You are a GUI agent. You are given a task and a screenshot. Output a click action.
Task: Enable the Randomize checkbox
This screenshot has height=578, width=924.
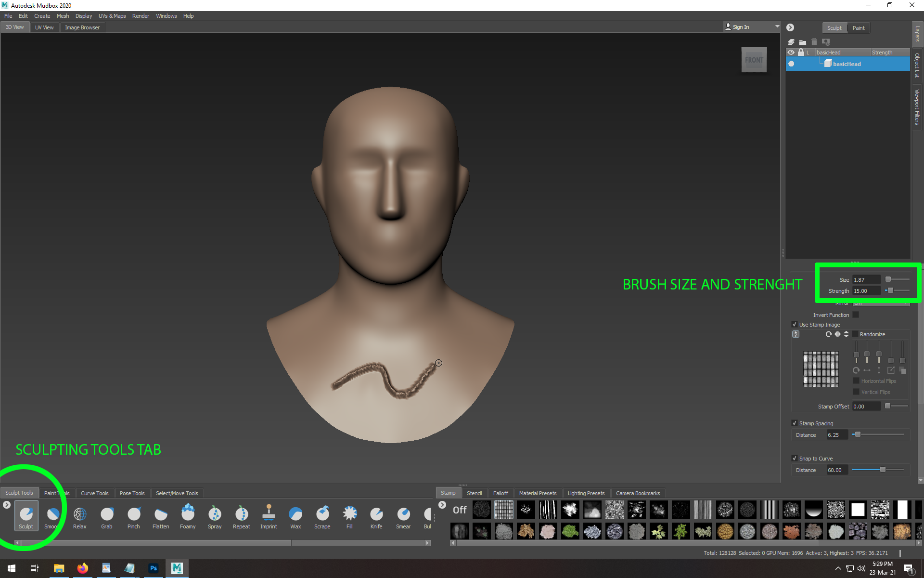coord(856,334)
